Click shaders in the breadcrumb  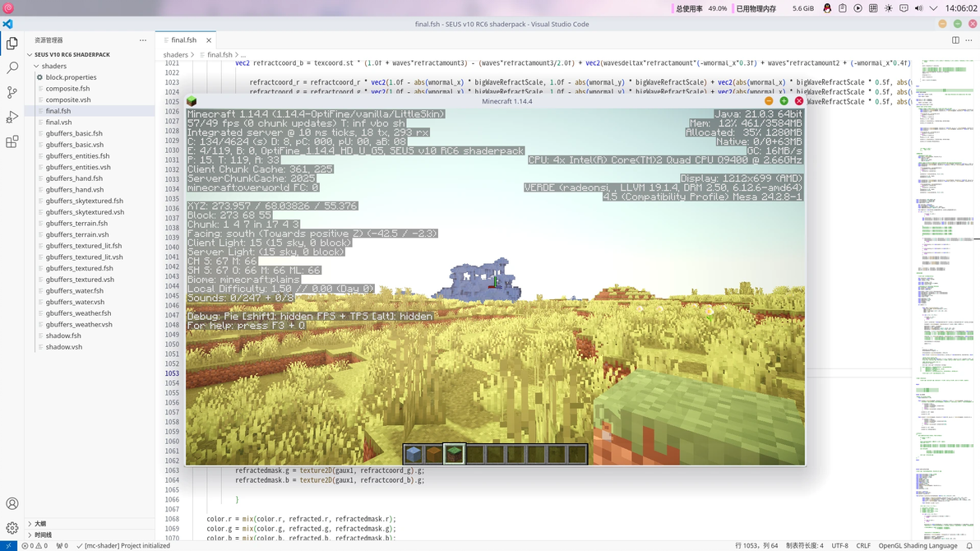[176, 55]
